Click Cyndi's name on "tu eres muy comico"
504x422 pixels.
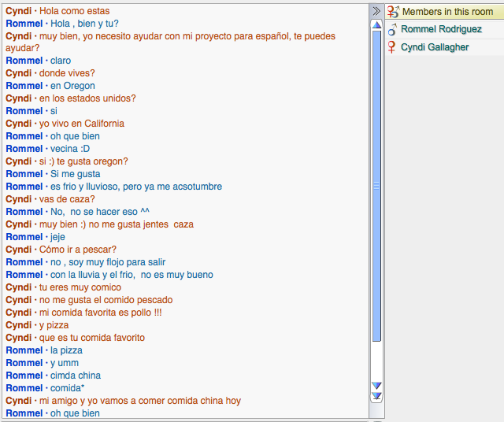coord(19,287)
